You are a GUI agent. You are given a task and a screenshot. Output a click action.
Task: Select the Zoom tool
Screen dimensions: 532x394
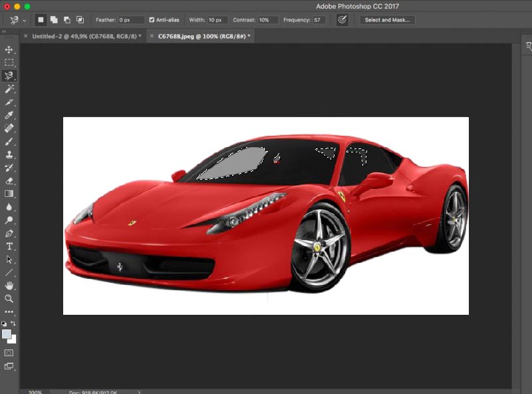click(x=9, y=299)
